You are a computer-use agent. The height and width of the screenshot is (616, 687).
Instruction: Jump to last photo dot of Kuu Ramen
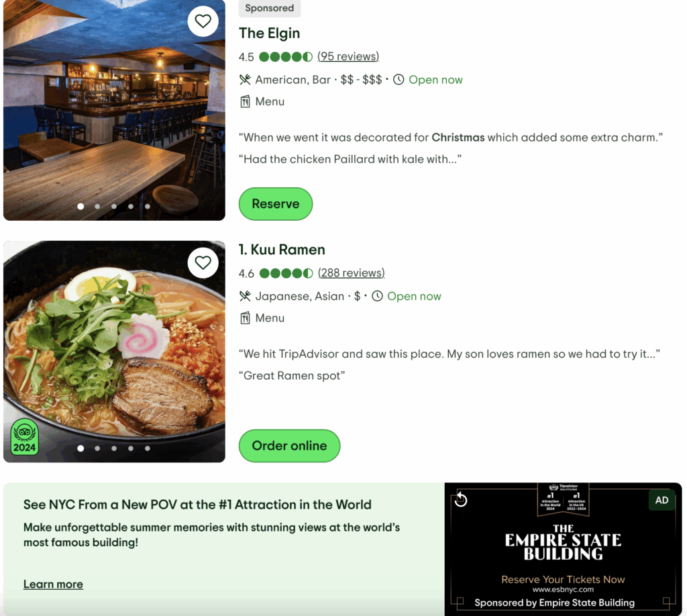click(148, 448)
